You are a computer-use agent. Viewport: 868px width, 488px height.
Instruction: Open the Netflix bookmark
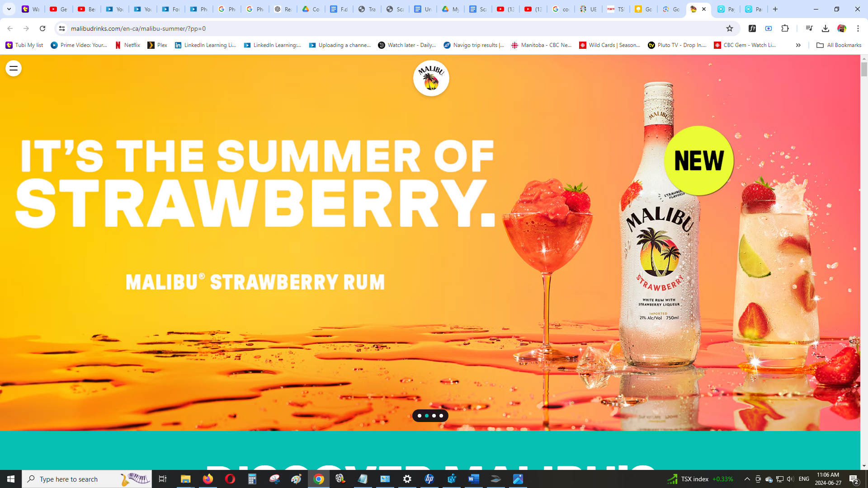(127, 45)
